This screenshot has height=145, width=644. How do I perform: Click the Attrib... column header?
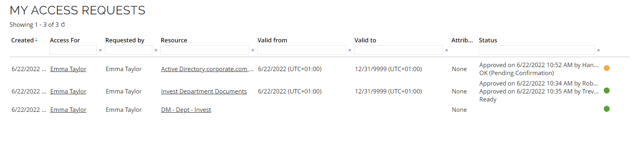click(x=462, y=40)
